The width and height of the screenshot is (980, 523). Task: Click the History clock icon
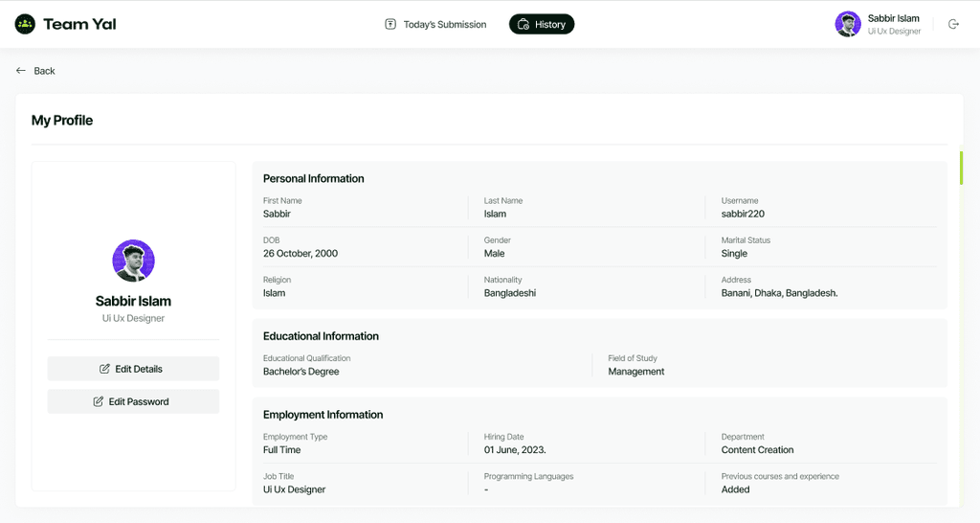pyautogui.click(x=523, y=25)
